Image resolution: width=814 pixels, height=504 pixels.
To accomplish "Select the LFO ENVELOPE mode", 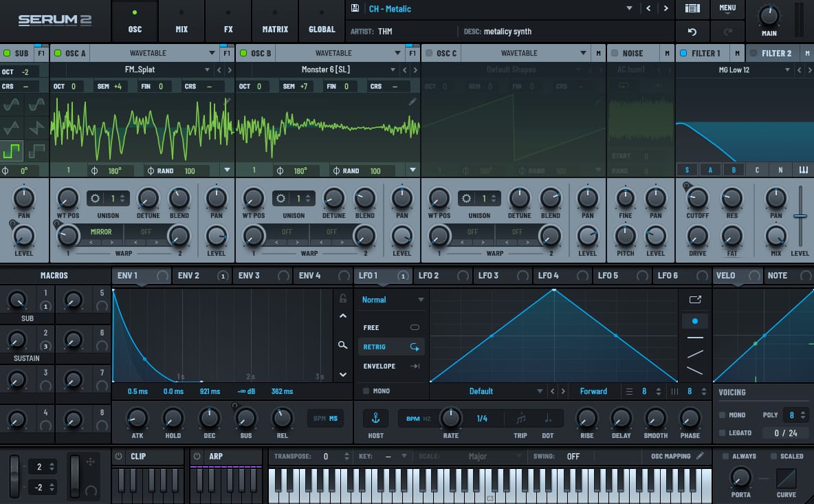I will point(391,366).
